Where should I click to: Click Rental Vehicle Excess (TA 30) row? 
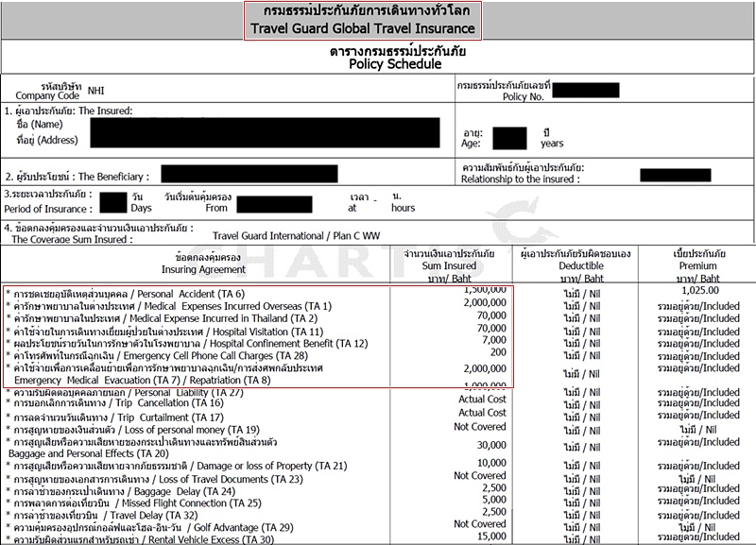click(x=140, y=539)
